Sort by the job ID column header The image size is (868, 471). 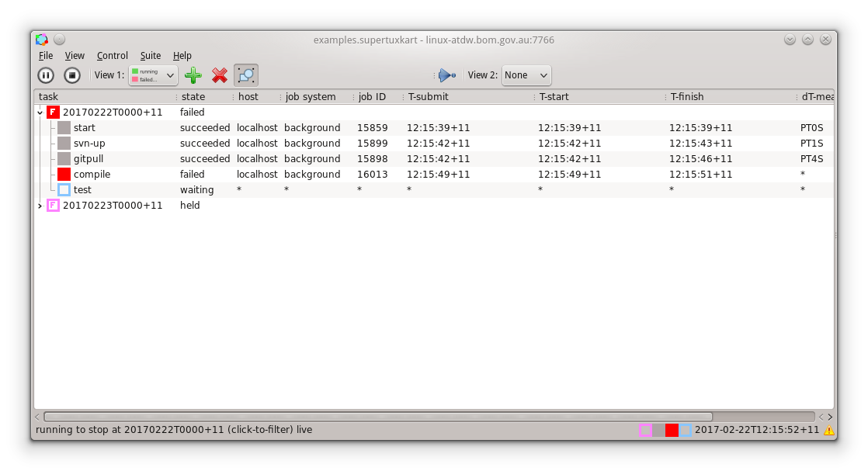(379, 97)
